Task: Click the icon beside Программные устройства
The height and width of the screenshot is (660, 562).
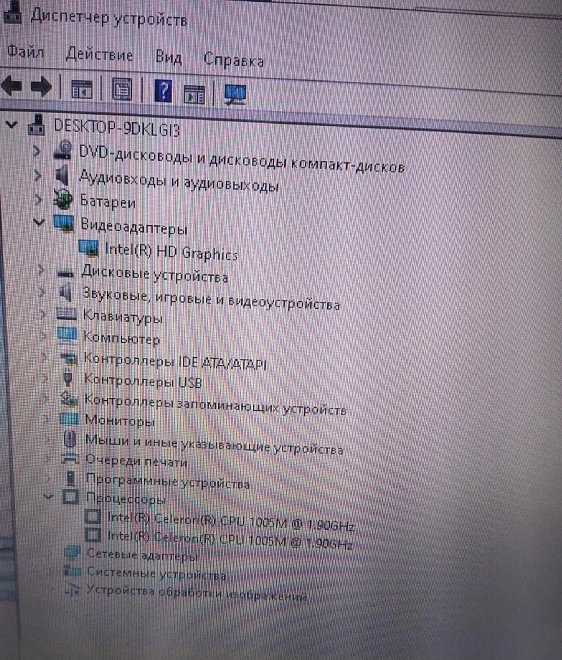Action: tap(70, 478)
